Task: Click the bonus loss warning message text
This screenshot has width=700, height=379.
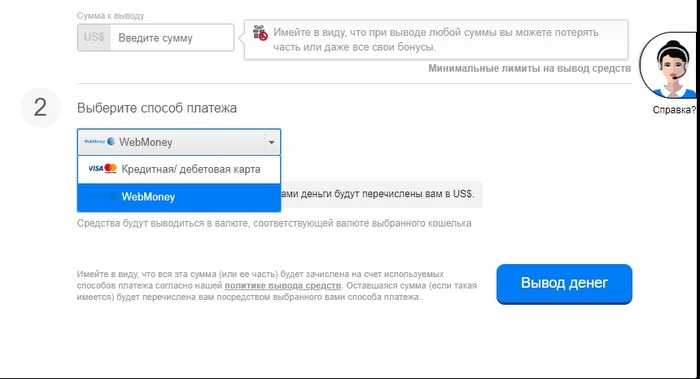Action: (x=436, y=40)
